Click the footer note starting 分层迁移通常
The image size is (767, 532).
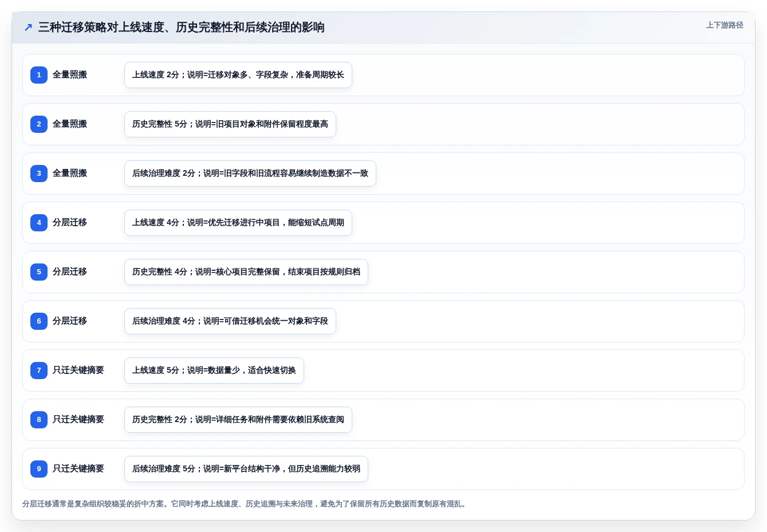(245, 504)
